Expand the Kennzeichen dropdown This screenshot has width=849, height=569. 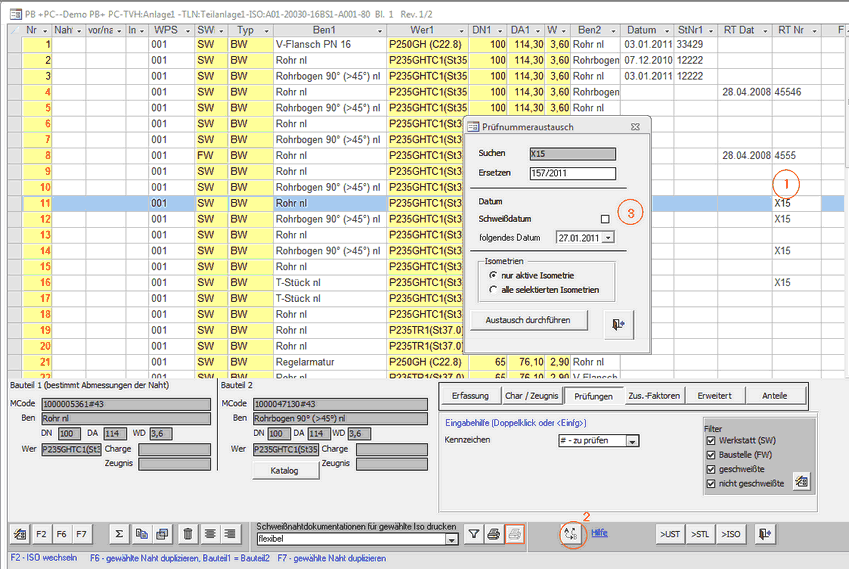tap(632, 441)
